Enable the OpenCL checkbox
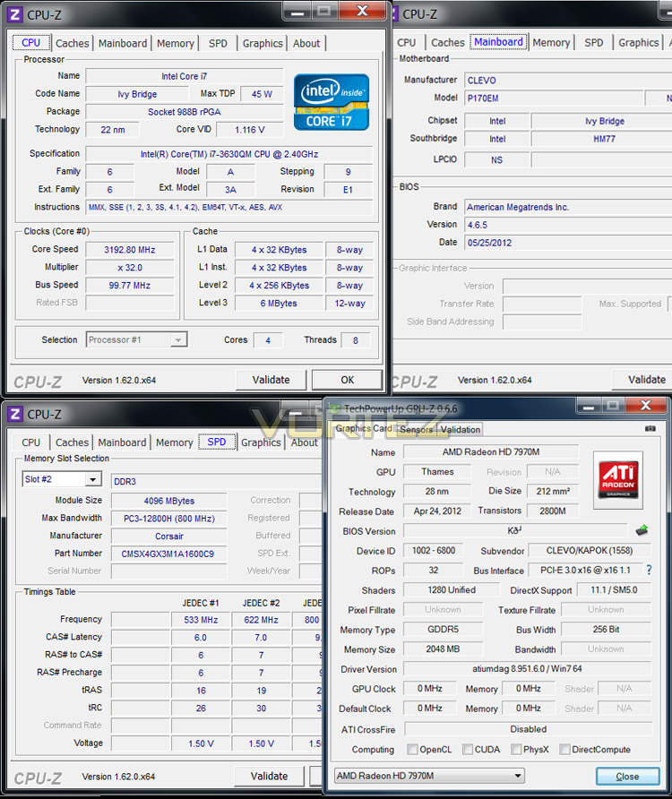 (412, 749)
